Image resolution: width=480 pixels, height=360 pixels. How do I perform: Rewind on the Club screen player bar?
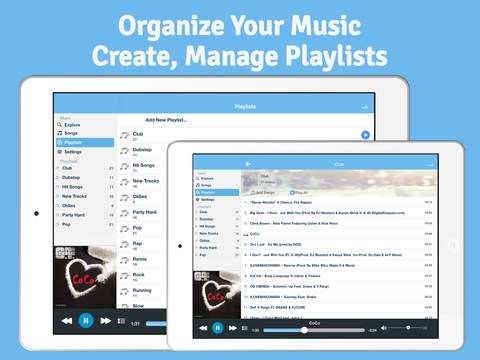tap(203, 328)
